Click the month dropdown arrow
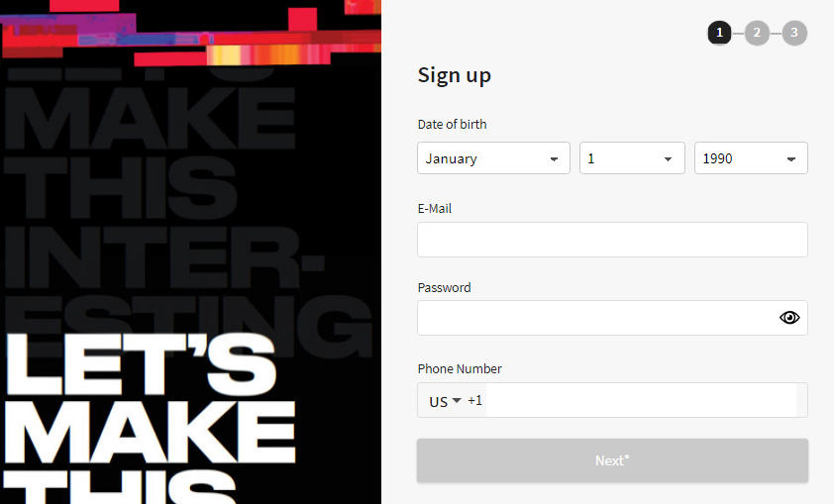 point(554,159)
